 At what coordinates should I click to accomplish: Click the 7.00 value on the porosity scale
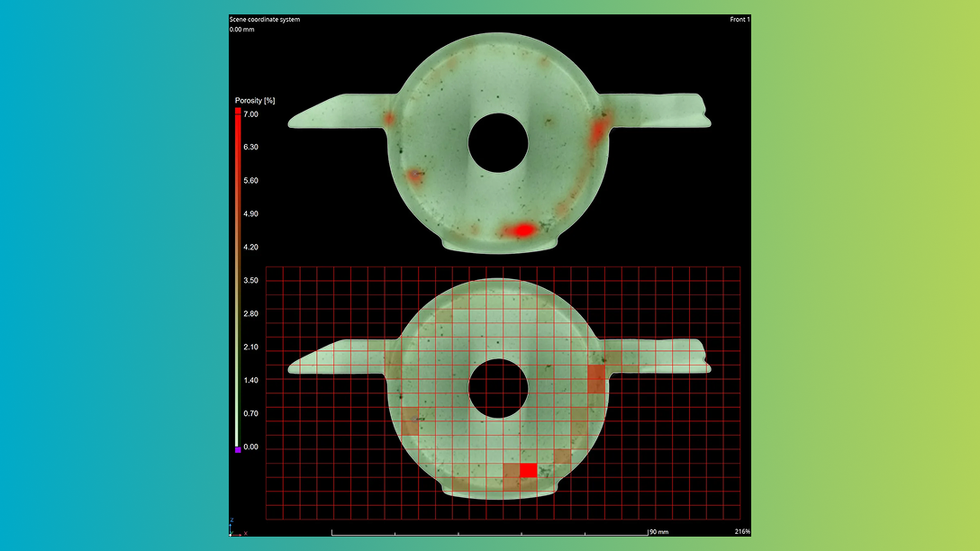click(x=250, y=114)
